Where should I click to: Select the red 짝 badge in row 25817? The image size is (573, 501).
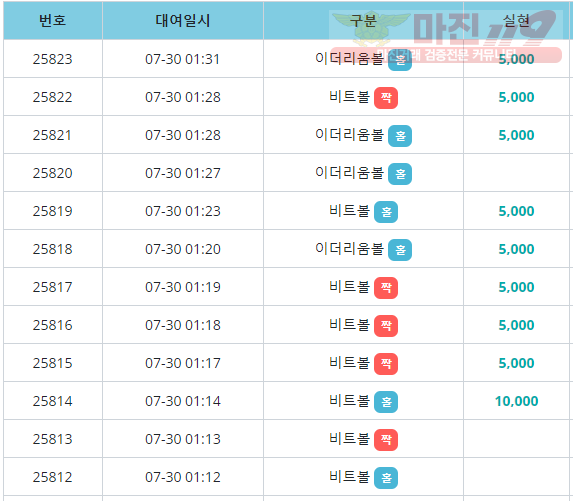(x=386, y=288)
